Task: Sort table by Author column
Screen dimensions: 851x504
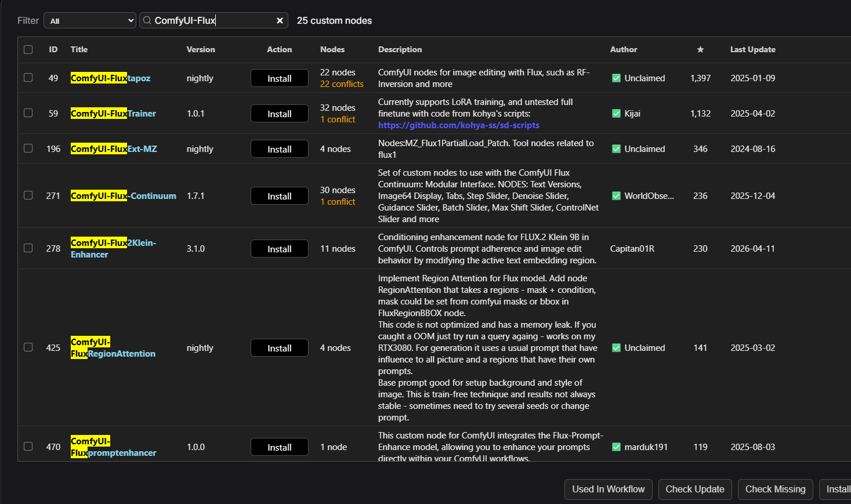Action: point(624,49)
